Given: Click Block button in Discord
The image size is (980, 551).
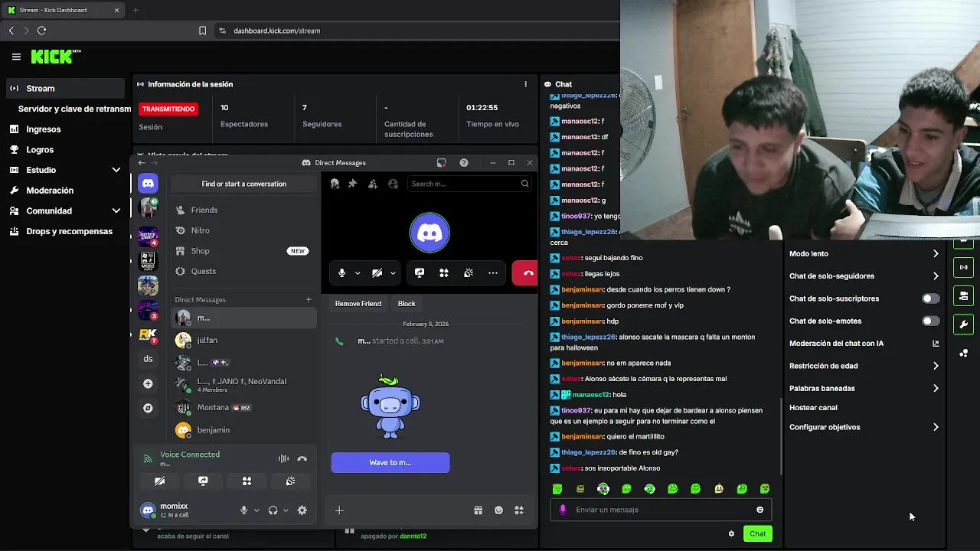Looking at the screenshot, I should pyautogui.click(x=407, y=304).
